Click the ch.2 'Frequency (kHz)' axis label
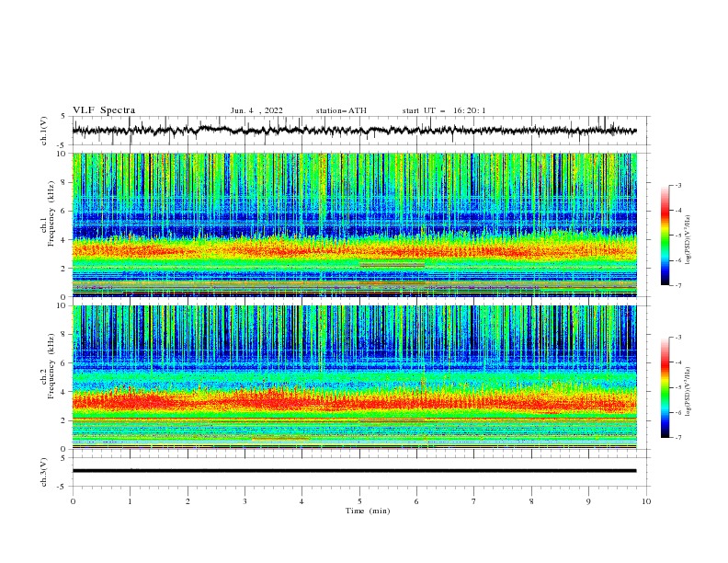728x563 pixels. coord(51,365)
